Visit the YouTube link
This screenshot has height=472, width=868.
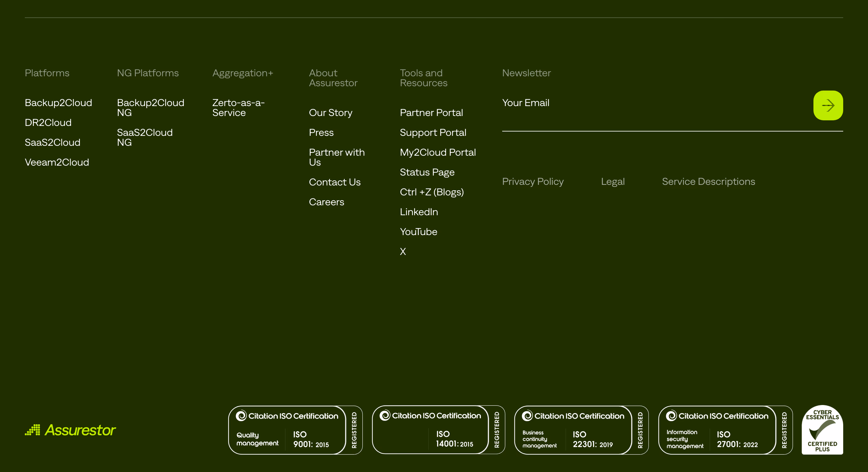pyautogui.click(x=418, y=232)
